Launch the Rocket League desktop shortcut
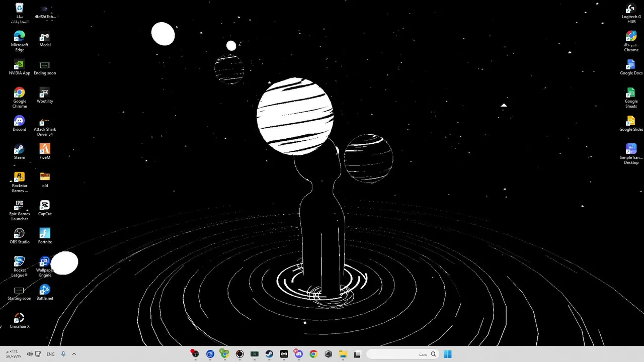Screen dimensions: 644x362 coord(19,266)
